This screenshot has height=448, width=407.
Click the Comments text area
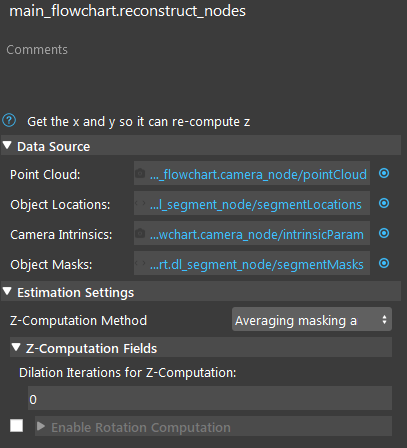pyautogui.click(x=203, y=74)
